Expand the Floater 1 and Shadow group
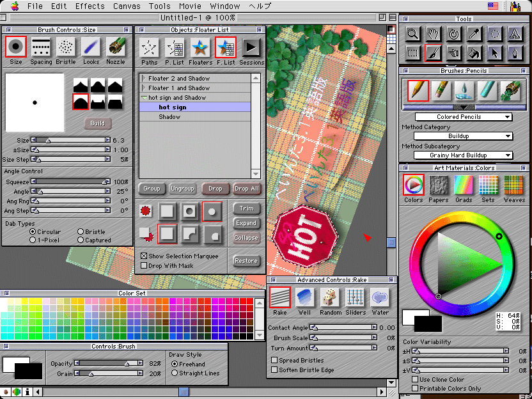Screen dimensions: 532x399 144,88
